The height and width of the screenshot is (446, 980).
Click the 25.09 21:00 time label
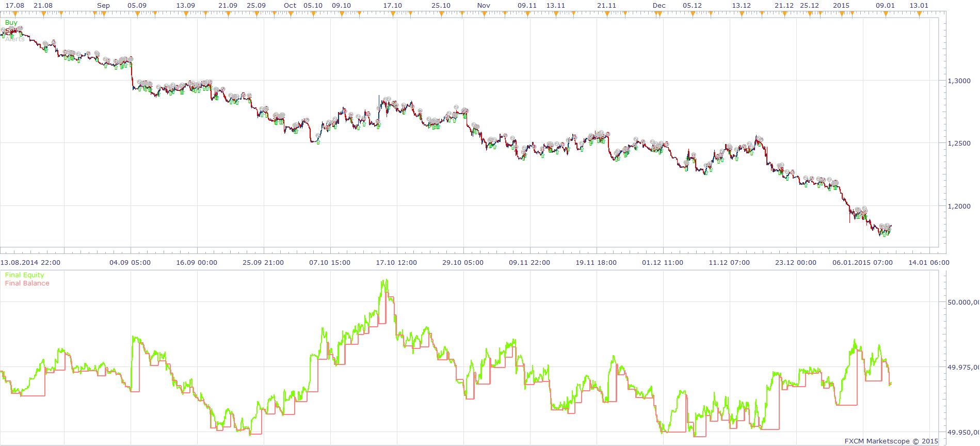263,263
